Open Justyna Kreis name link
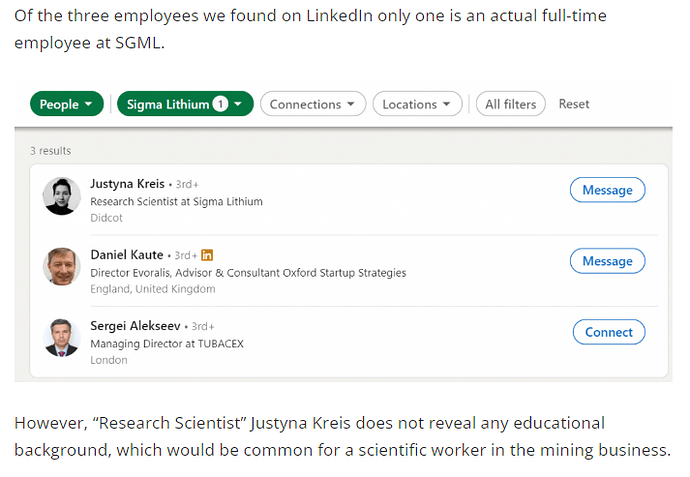The image size is (690, 477). (127, 183)
